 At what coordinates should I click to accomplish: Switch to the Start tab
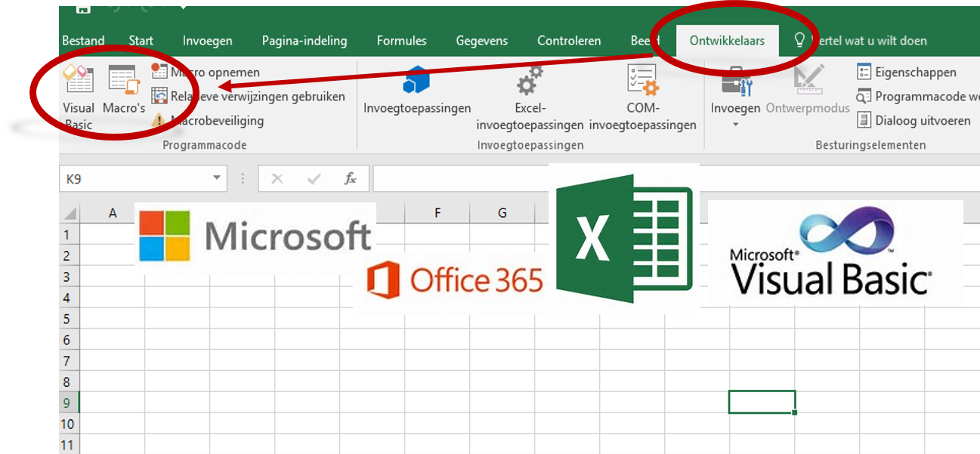(x=141, y=41)
